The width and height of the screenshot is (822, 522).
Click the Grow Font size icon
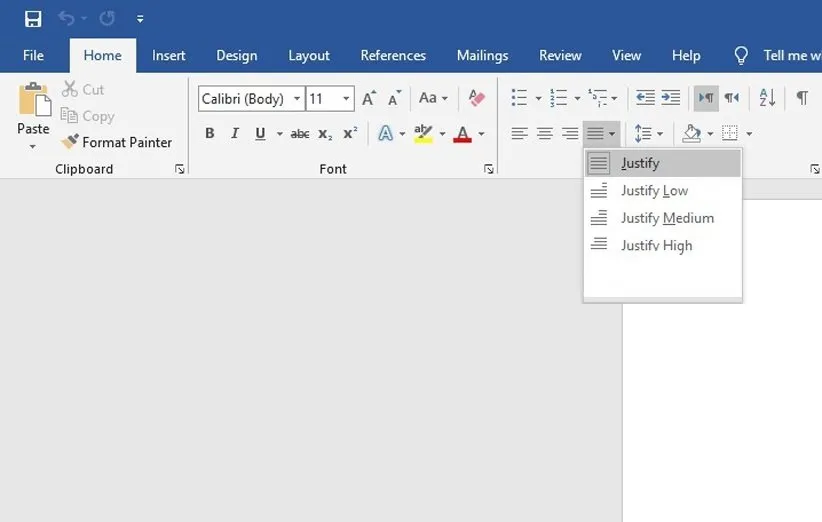point(369,98)
